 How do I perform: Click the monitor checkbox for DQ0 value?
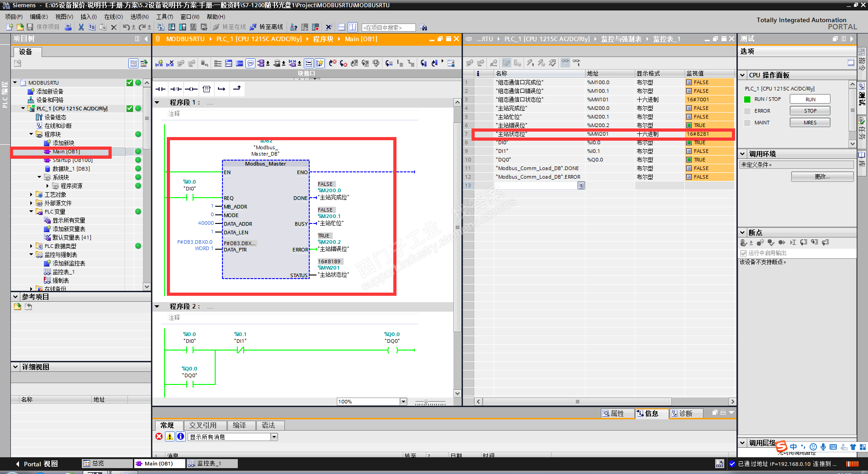point(689,160)
